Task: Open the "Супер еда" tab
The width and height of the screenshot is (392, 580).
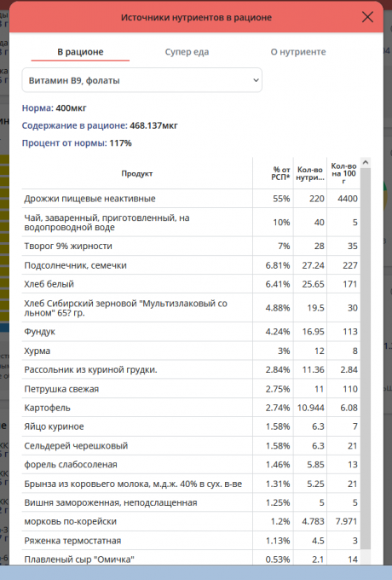Action: coord(187,52)
